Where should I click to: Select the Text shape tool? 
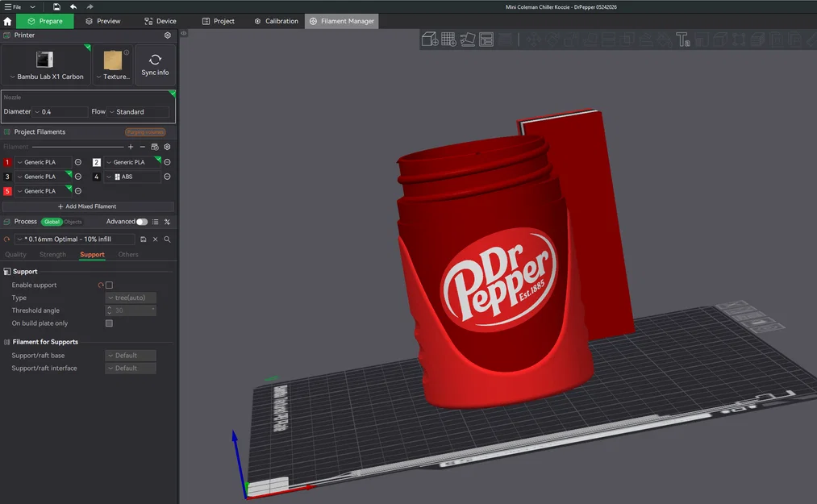tap(682, 40)
